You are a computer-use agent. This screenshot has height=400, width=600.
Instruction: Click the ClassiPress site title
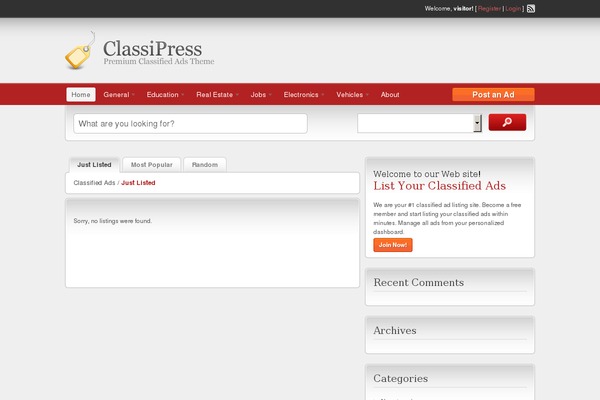pyautogui.click(x=152, y=49)
